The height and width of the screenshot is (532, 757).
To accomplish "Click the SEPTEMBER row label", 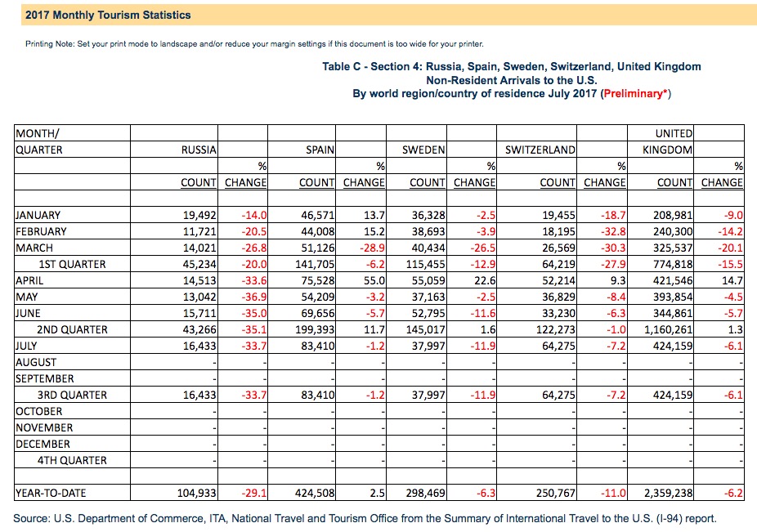I will [x=44, y=379].
